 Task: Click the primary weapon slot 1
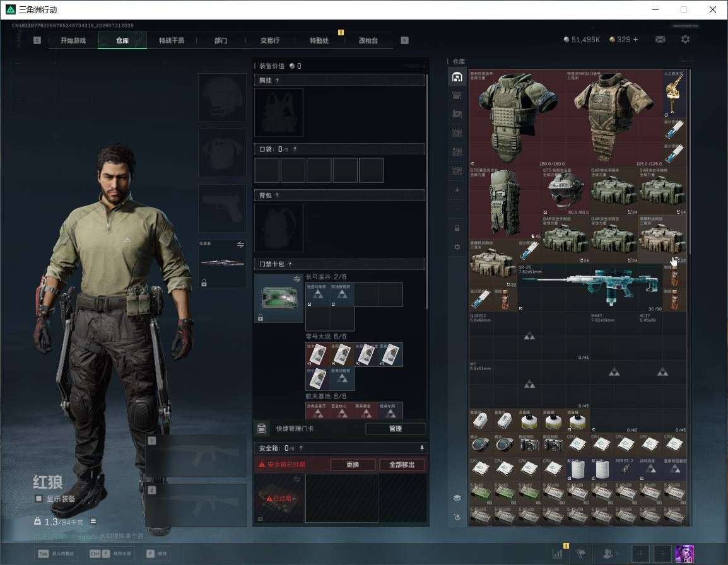coord(196,456)
